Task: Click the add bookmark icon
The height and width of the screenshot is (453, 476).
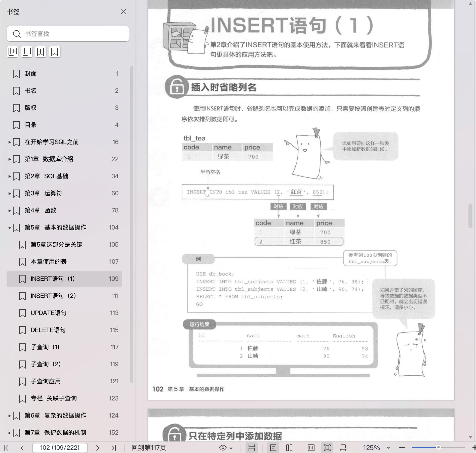Action: [x=41, y=52]
